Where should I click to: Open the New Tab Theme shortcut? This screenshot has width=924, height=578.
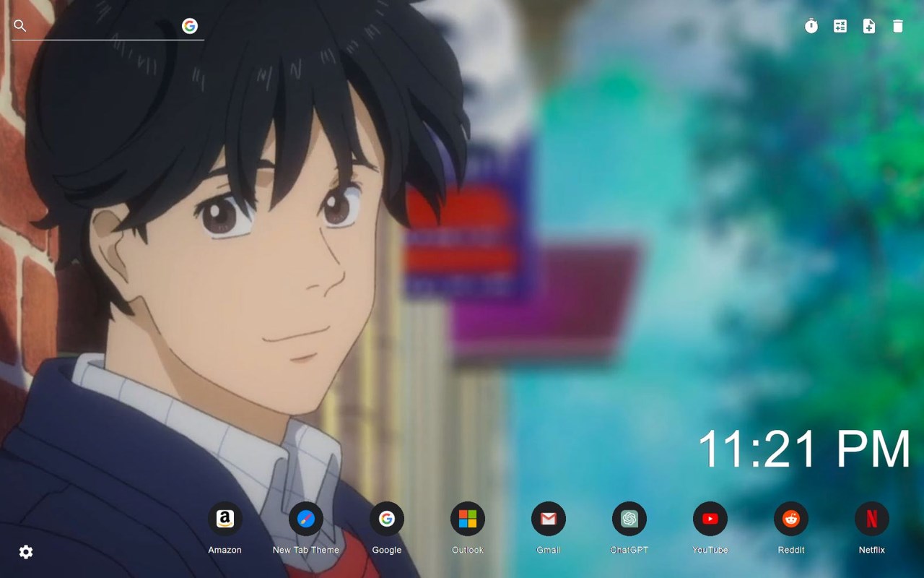click(x=306, y=519)
